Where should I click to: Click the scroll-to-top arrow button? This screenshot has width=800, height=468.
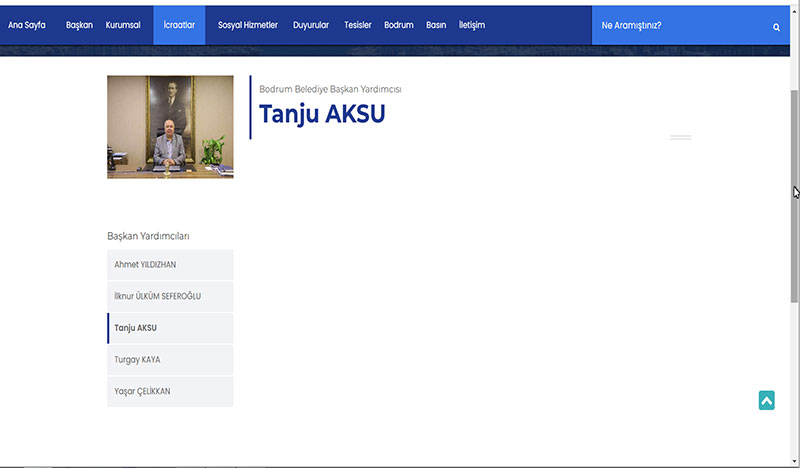766,400
